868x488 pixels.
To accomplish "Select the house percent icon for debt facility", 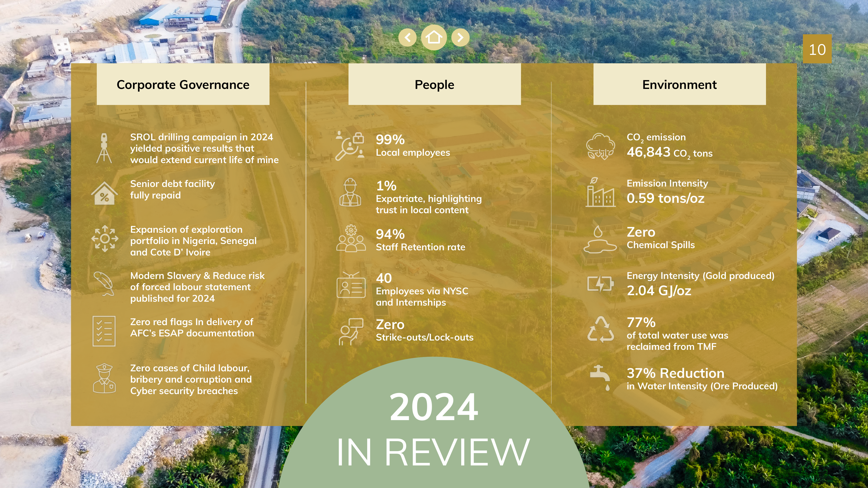I will [104, 193].
